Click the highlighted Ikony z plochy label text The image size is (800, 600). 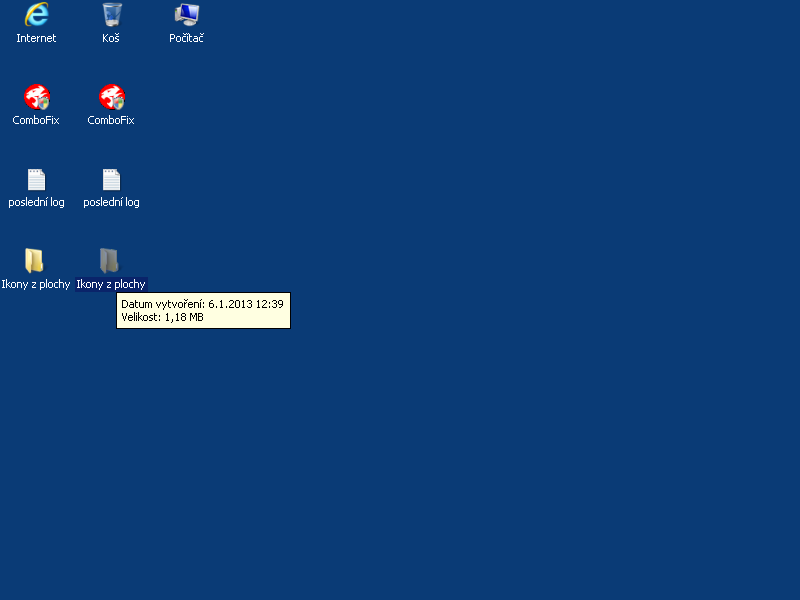(111, 284)
